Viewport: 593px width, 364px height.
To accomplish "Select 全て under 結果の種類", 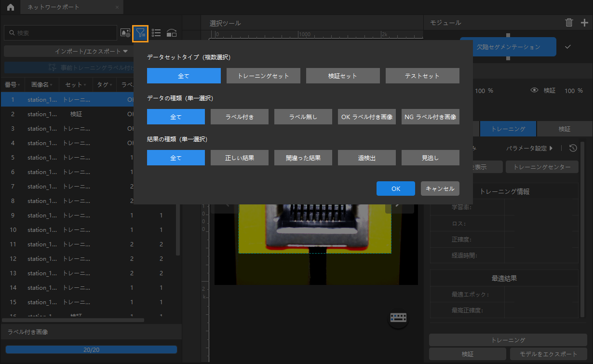I will click(176, 158).
